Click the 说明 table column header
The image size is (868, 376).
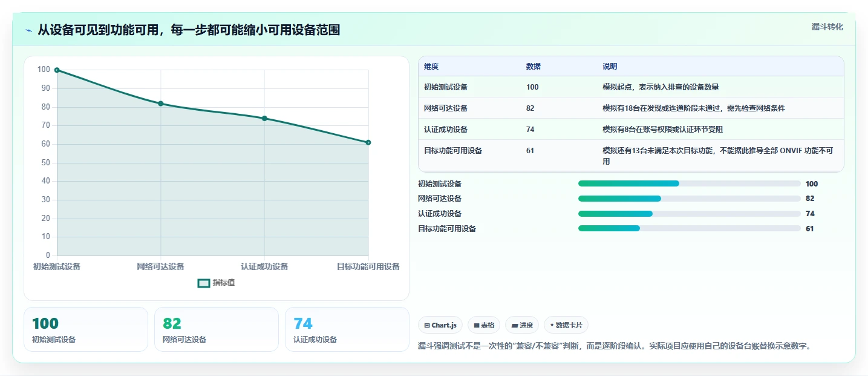(x=610, y=66)
